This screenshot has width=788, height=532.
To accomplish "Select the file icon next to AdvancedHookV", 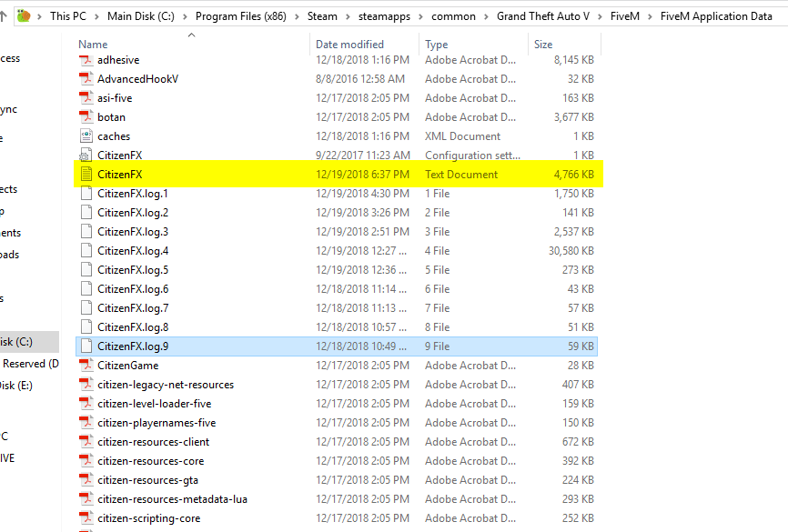I will (86, 79).
